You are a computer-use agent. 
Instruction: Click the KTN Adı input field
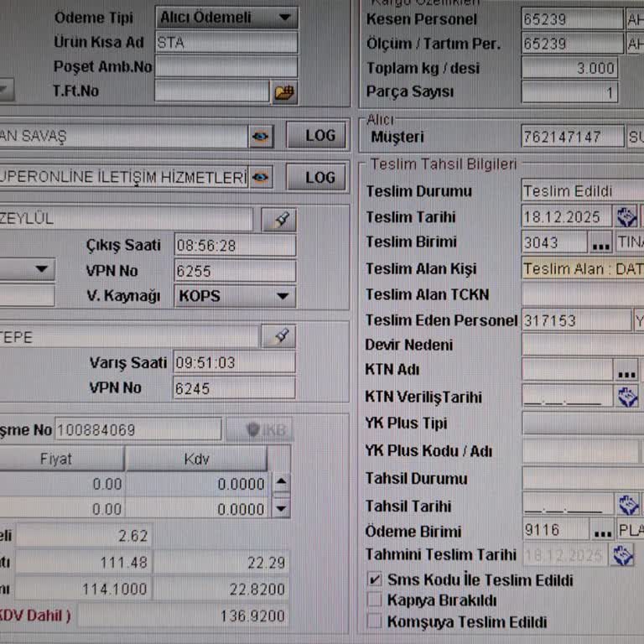tap(567, 370)
